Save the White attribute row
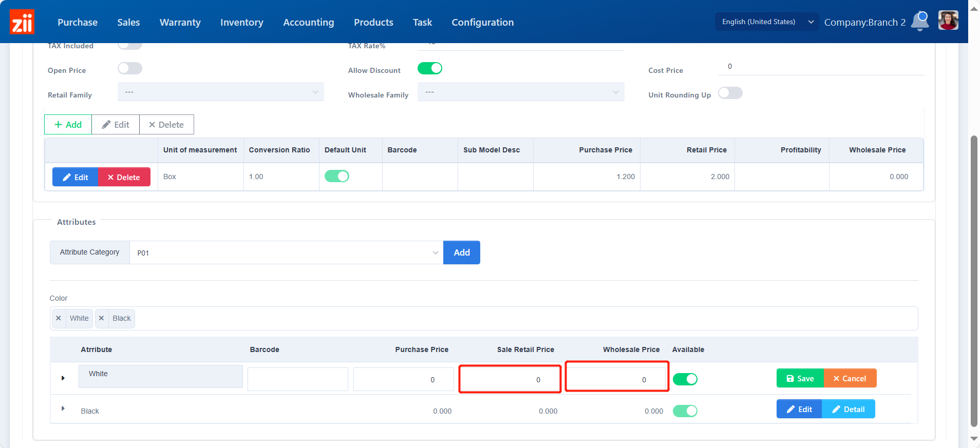Image resolution: width=980 pixels, height=448 pixels. (x=800, y=378)
